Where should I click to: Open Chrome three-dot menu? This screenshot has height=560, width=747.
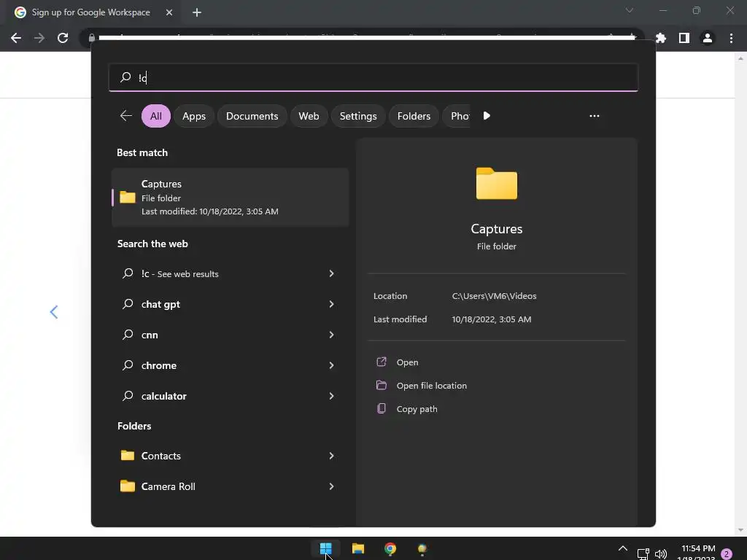(x=731, y=38)
